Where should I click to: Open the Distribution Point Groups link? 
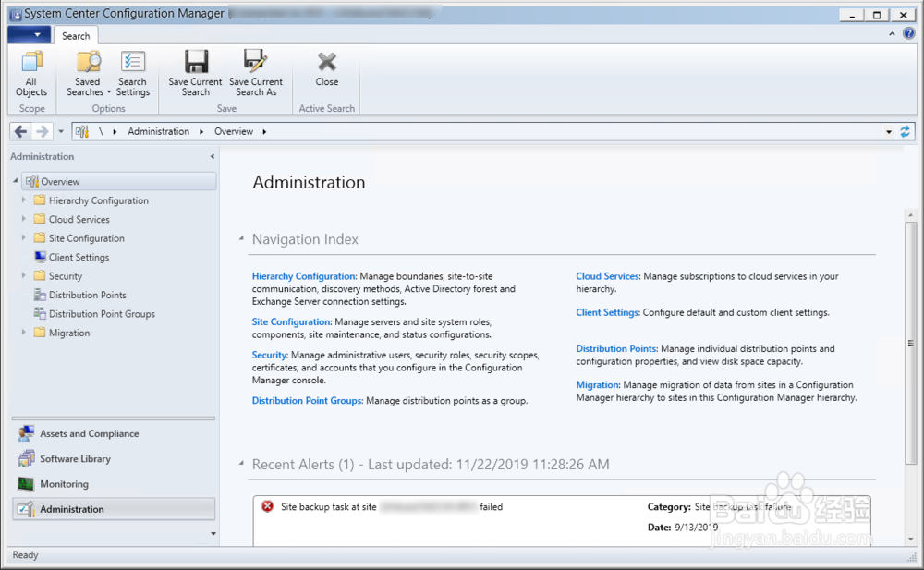click(x=308, y=400)
